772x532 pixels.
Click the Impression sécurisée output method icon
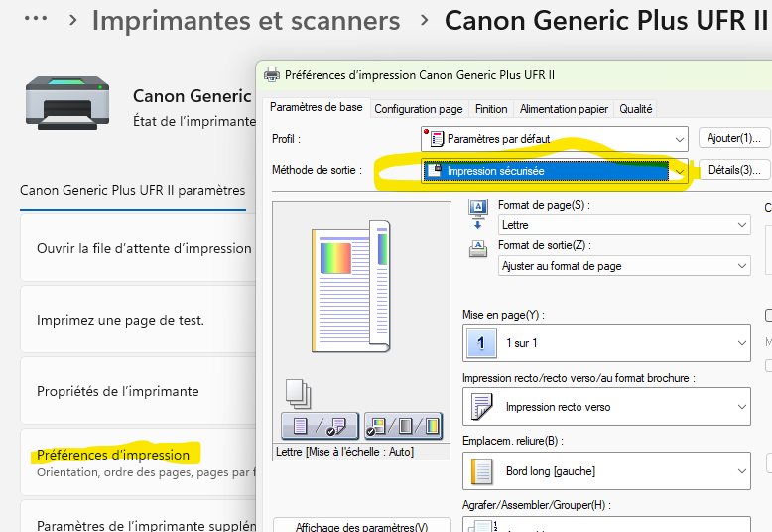tap(435, 171)
